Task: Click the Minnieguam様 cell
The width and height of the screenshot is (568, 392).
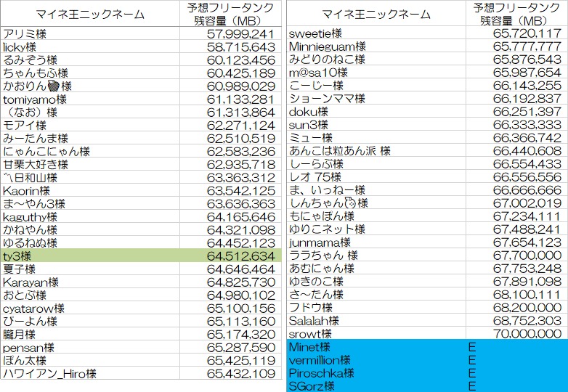Action: tap(376, 46)
